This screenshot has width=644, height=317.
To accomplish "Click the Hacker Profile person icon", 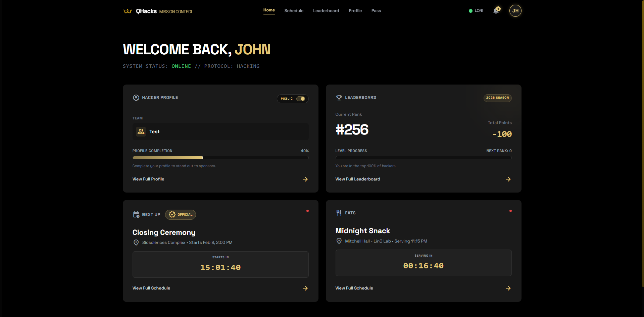I will [136, 98].
